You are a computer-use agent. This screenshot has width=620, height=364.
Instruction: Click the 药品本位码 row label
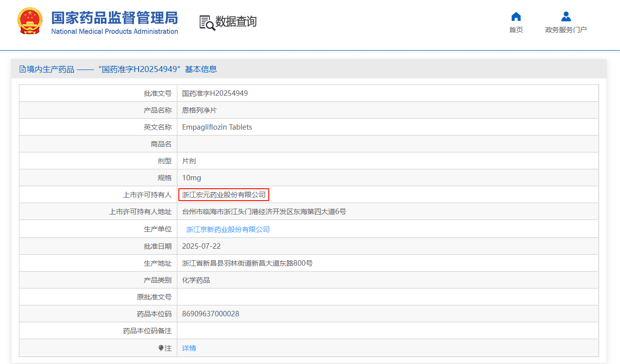154,314
